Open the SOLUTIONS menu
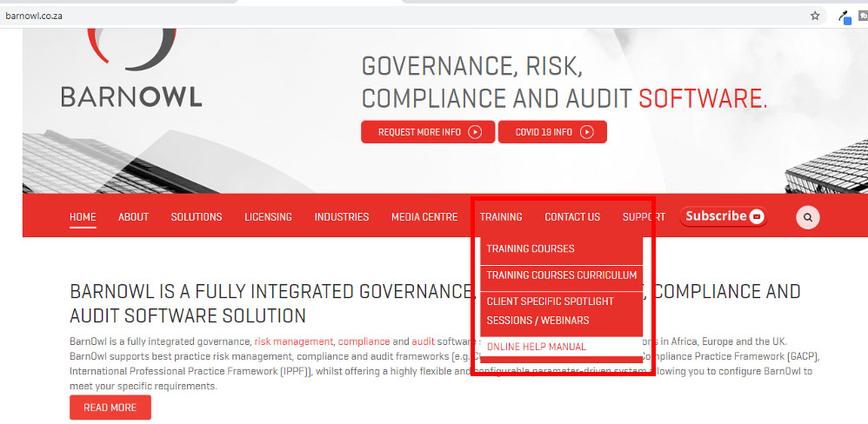The width and height of the screenshot is (868, 424). pyautogui.click(x=197, y=217)
